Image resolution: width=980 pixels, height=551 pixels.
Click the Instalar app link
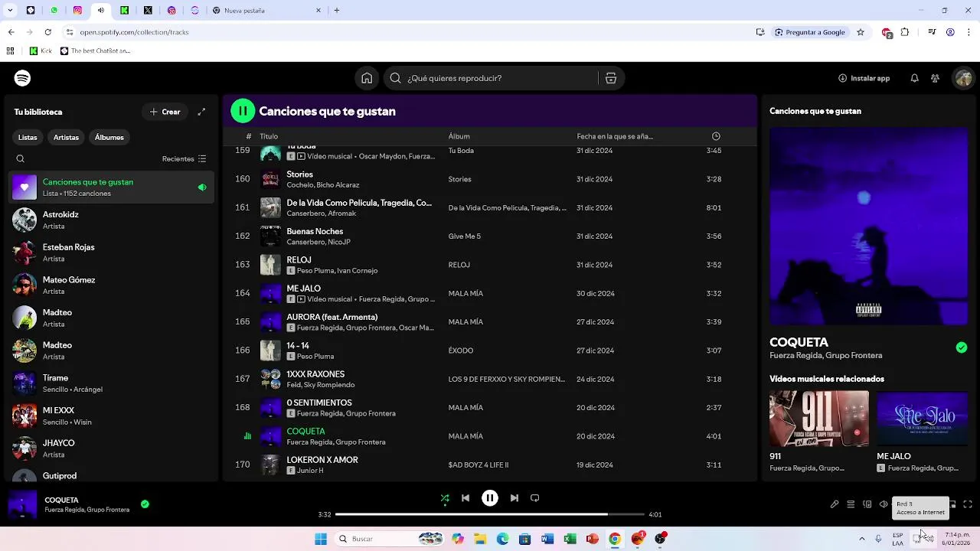(x=864, y=78)
